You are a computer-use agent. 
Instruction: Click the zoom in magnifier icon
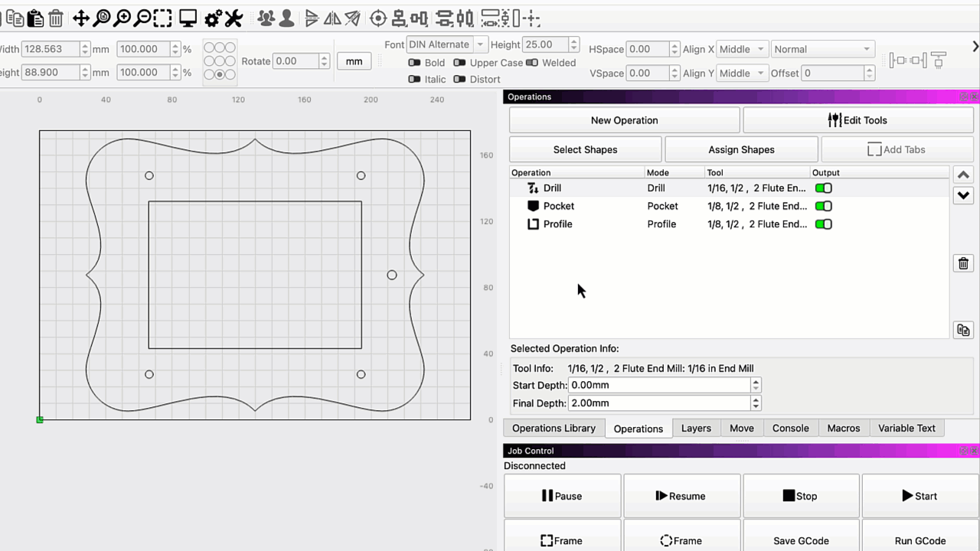click(x=122, y=18)
